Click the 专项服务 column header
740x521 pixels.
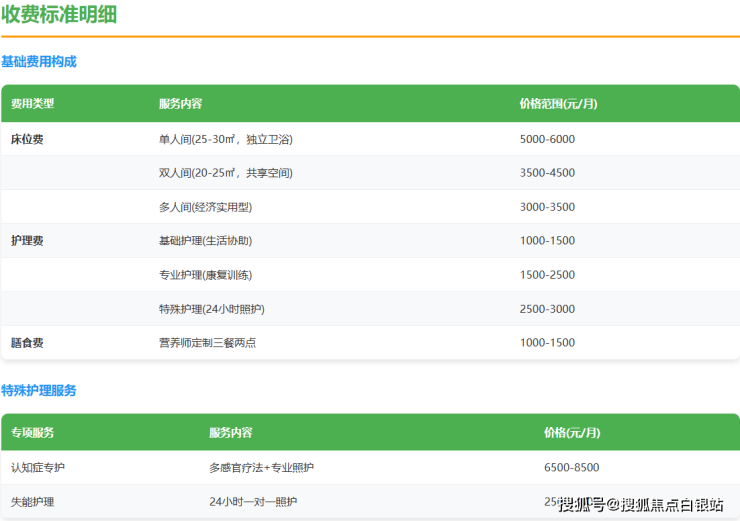32,433
